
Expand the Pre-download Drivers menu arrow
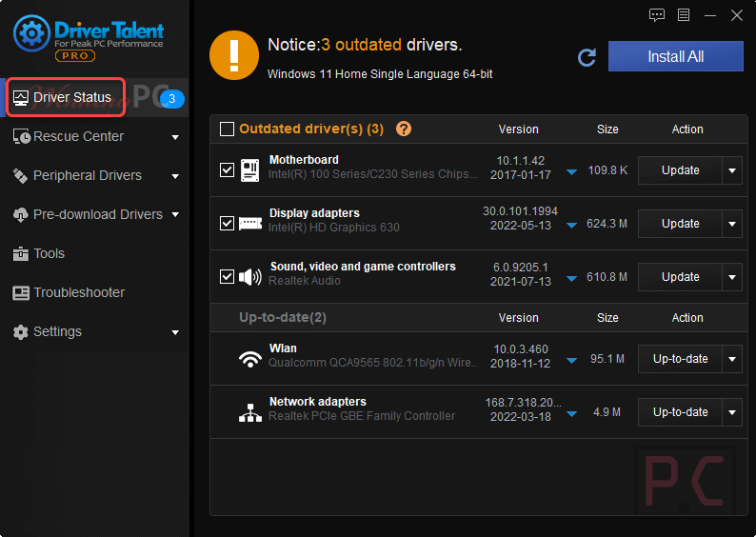point(175,214)
